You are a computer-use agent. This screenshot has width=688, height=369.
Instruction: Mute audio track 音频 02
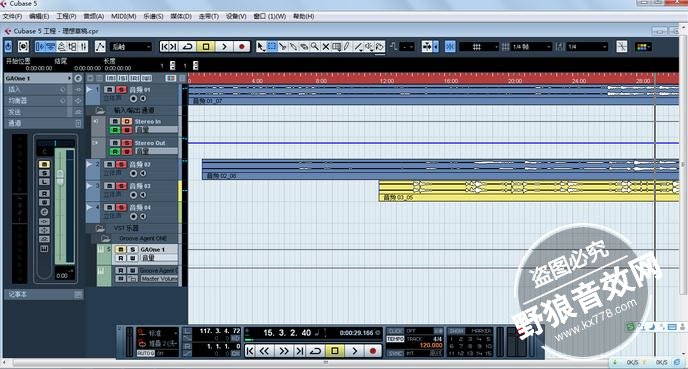pyautogui.click(x=110, y=164)
